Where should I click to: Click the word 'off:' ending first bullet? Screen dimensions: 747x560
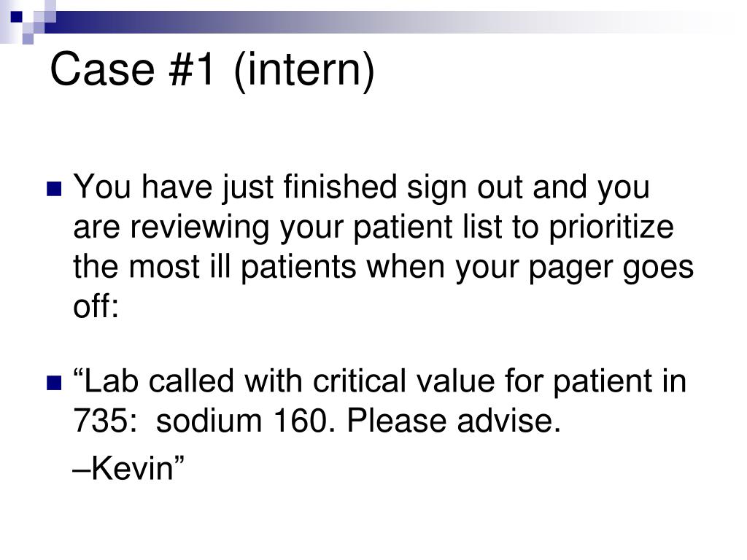point(96,306)
